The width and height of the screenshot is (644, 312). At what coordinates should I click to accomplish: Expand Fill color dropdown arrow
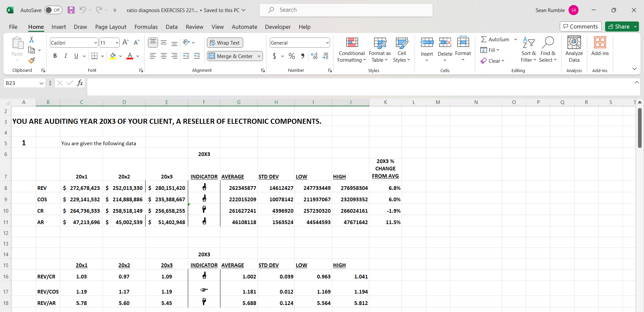click(120, 56)
